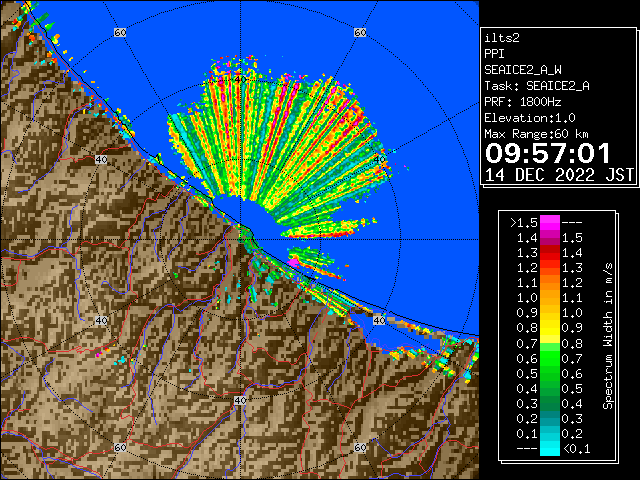The width and height of the screenshot is (640, 480).
Task: Click the "0.2" label in legend's right column
Action: (572, 433)
